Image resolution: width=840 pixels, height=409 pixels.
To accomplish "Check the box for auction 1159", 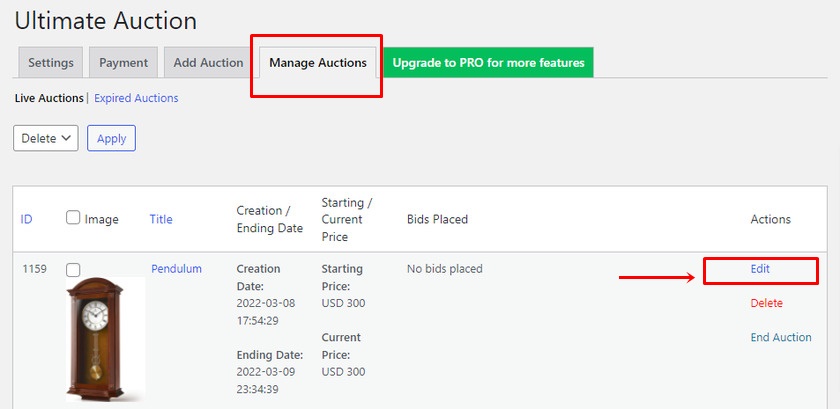I will tap(73, 270).
